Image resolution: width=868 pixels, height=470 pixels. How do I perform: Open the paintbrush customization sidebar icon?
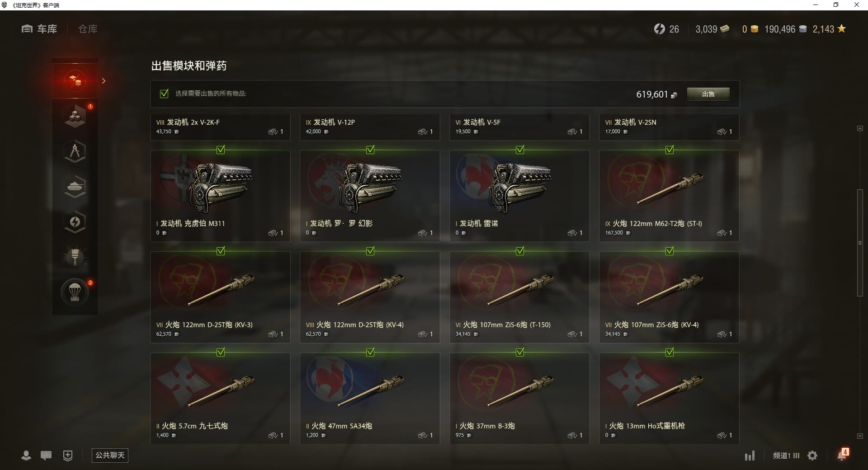tap(75, 257)
